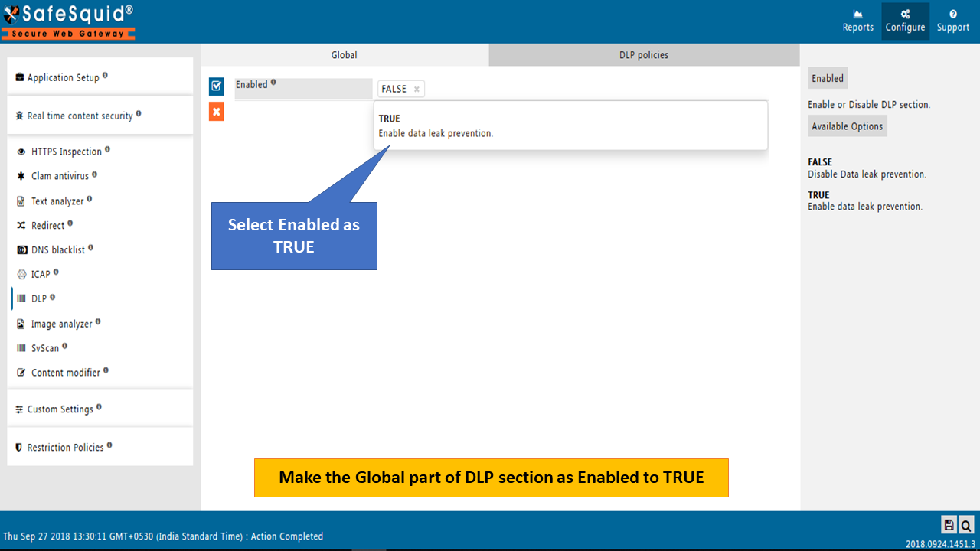Click 'Enable or Disable DLP section' text

tap(869, 105)
